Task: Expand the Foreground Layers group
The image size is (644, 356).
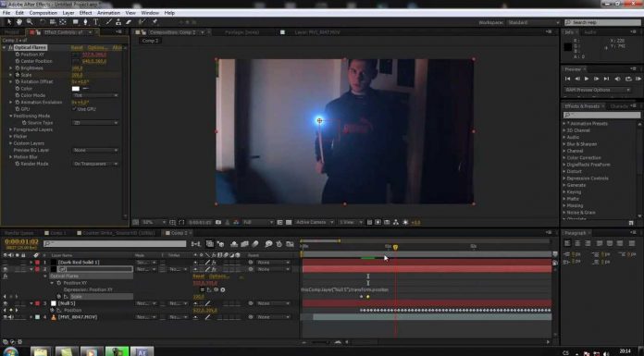Action: coord(11,129)
